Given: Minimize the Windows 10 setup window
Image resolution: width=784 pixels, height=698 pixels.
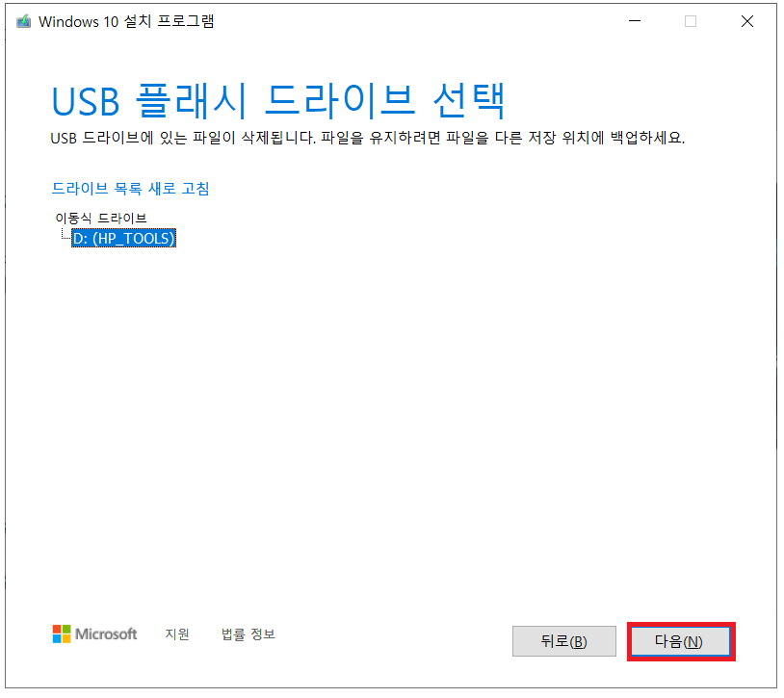Looking at the screenshot, I should (x=635, y=21).
